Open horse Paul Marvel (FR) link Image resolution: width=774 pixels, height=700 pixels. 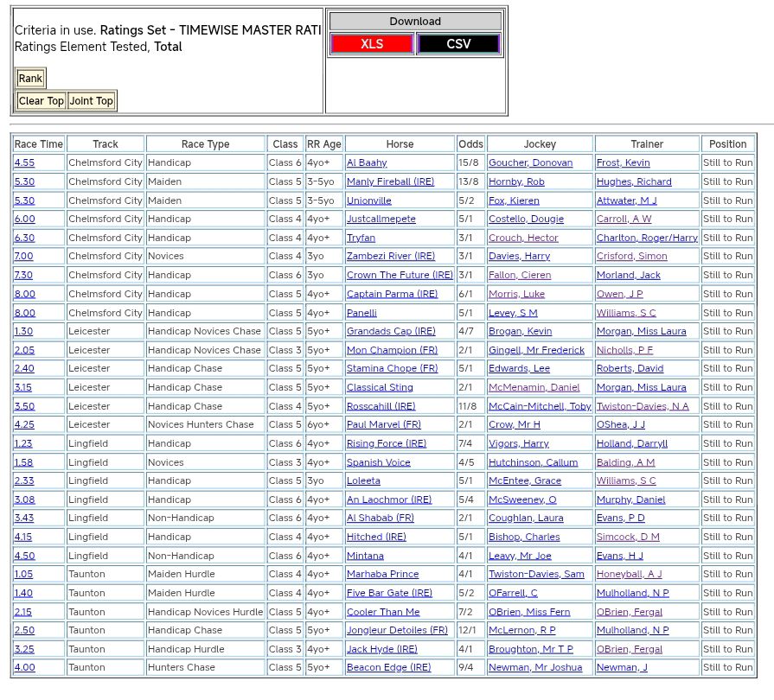point(384,424)
